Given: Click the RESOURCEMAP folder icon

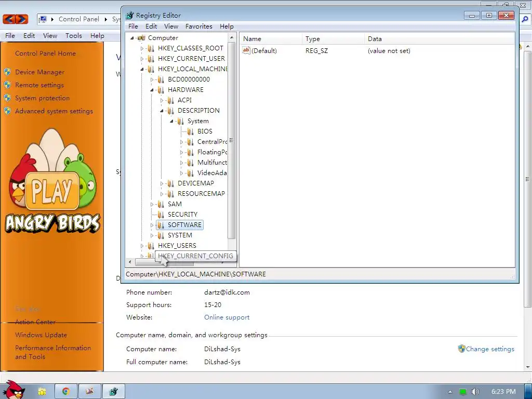Looking at the screenshot, I should tap(170, 194).
